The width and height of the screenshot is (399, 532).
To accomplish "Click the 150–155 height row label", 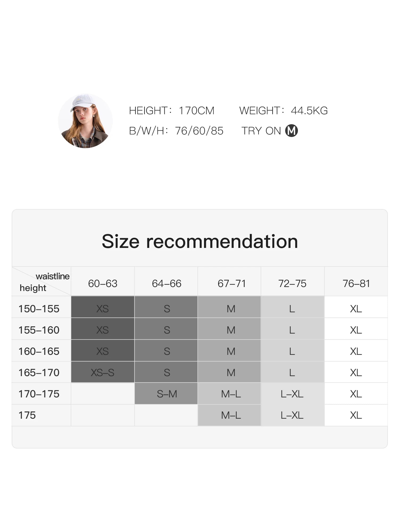I will [39, 309].
